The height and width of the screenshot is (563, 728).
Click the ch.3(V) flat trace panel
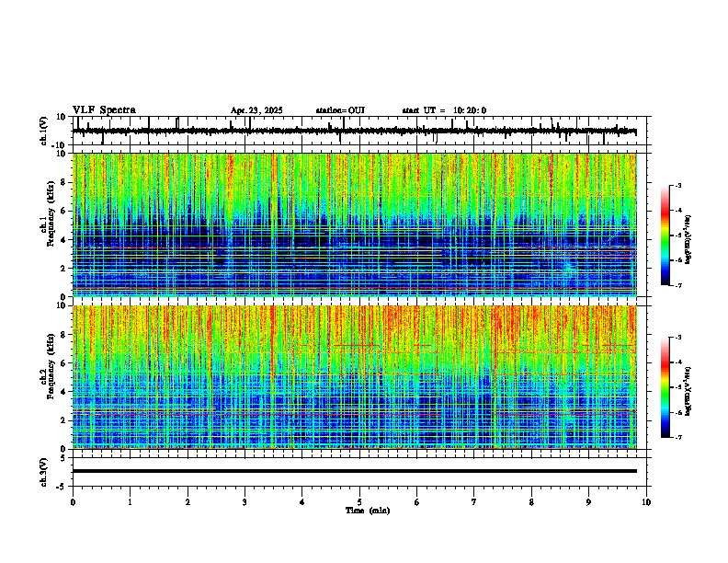click(359, 472)
